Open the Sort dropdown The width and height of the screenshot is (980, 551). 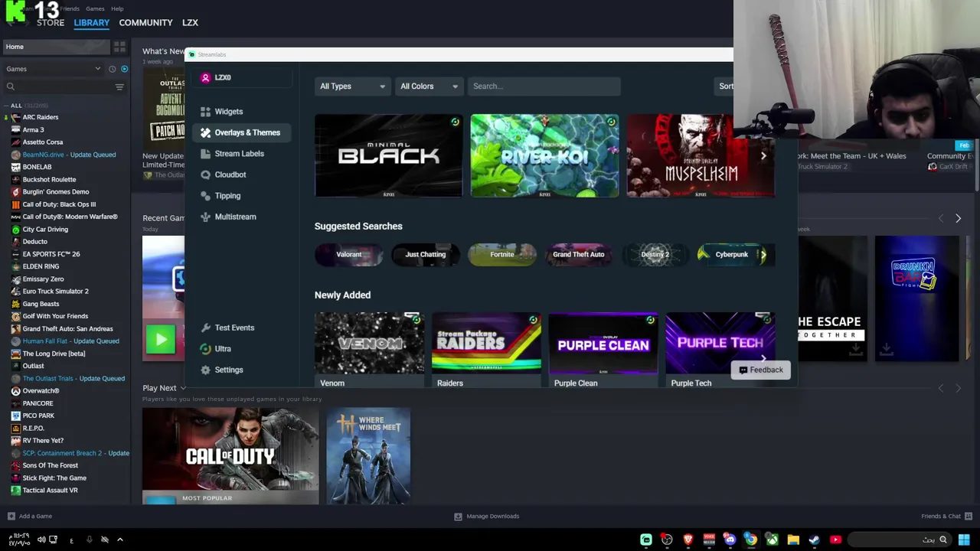[725, 86]
